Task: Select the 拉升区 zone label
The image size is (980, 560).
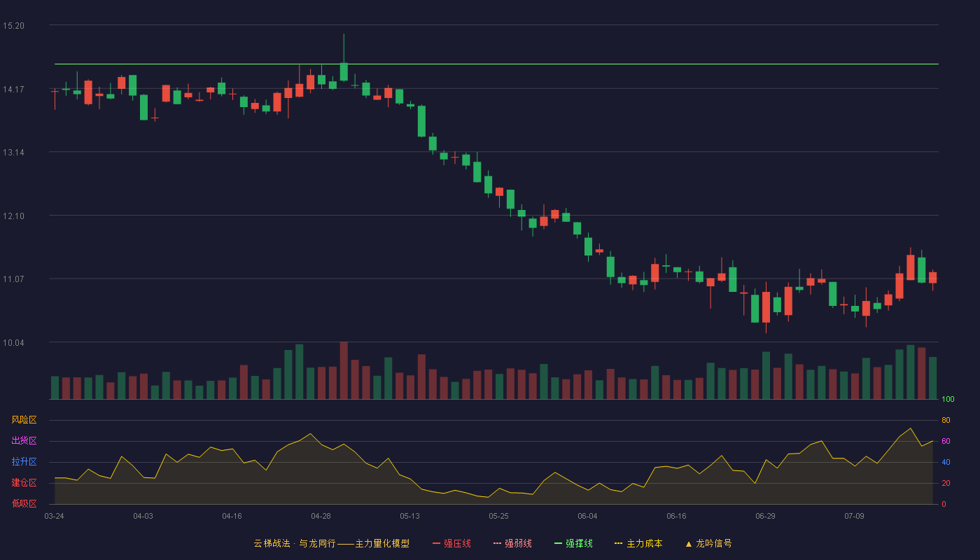Action: point(24,462)
